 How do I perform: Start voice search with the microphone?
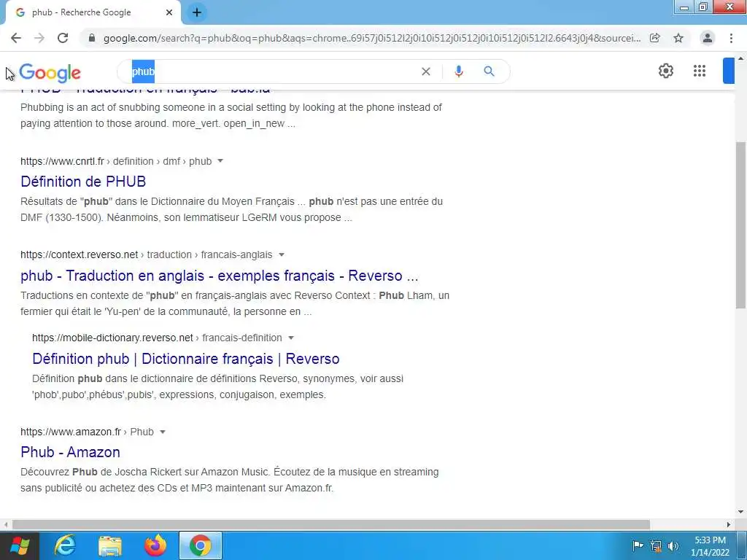pyautogui.click(x=459, y=71)
